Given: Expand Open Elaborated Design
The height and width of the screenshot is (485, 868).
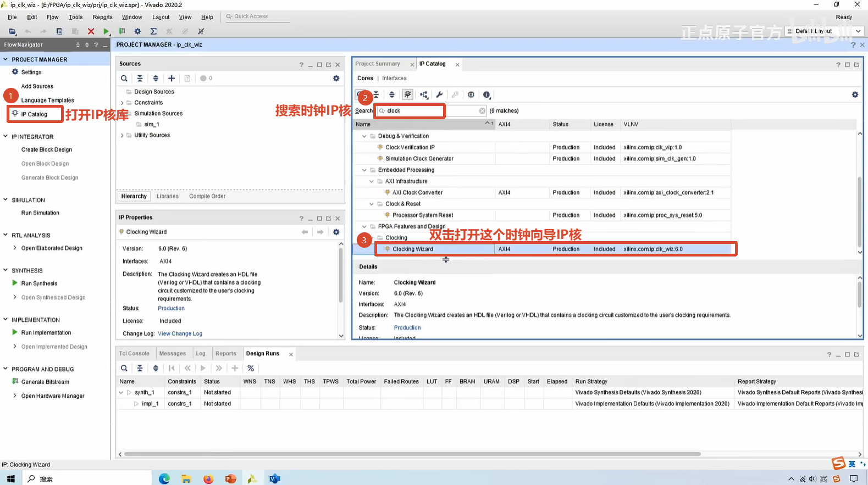Looking at the screenshot, I should [x=15, y=248].
